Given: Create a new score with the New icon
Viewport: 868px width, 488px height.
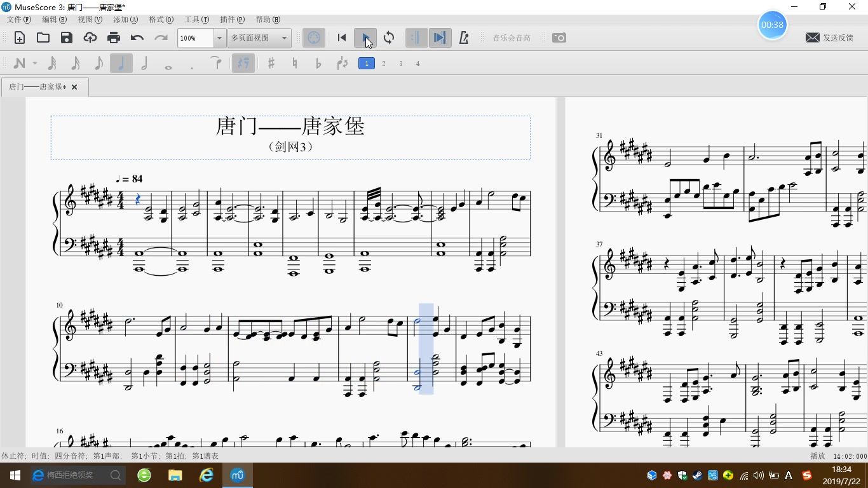Looking at the screenshot, I should (x=20, y=38).
